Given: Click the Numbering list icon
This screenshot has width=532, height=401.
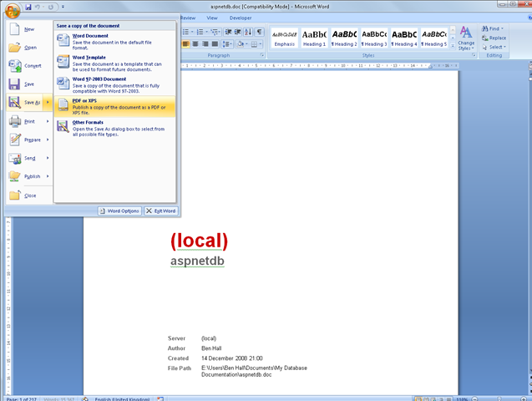Looking at the screenshot, I should point(202,32).
